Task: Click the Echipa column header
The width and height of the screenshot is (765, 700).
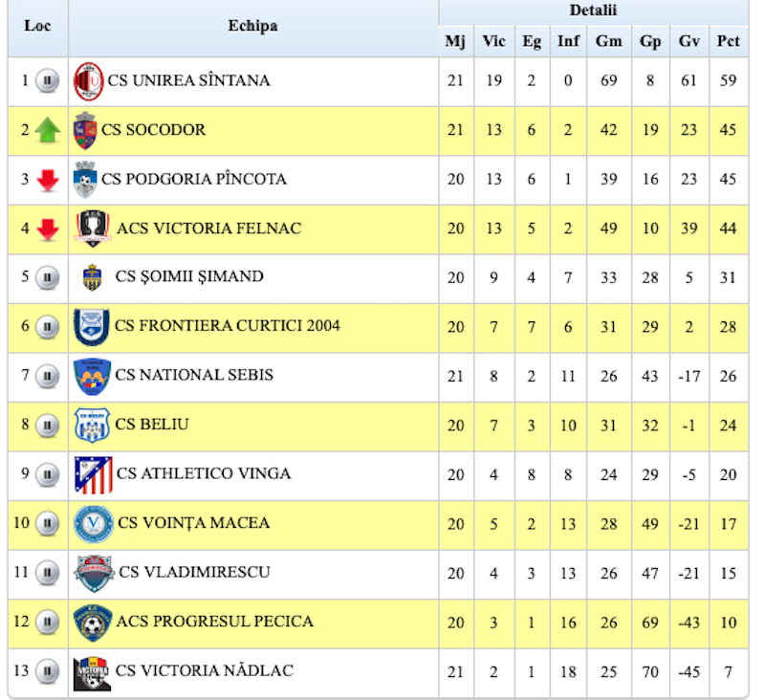Action: point(253,27)
